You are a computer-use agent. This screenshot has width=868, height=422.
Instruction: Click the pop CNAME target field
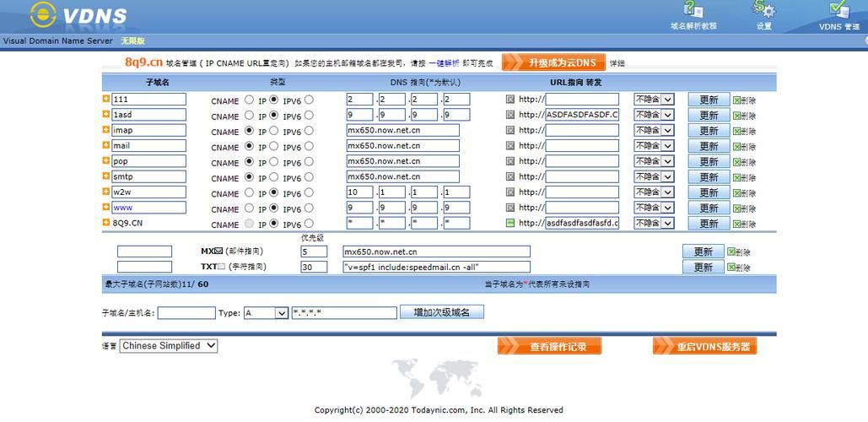click(x=403, y=161)
